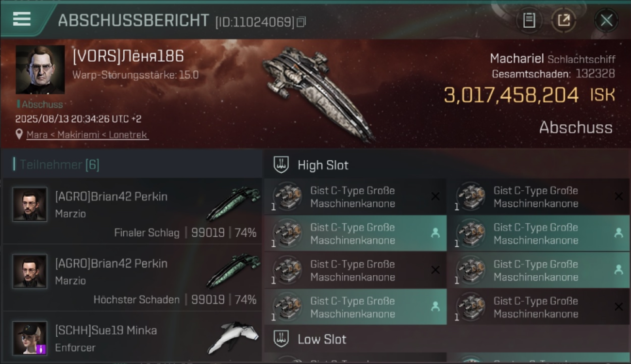Viewport: 631px width, 364px height.
Task: Click the bottom-left highlighted Maschinenkanone module
Action: [355, 307]
